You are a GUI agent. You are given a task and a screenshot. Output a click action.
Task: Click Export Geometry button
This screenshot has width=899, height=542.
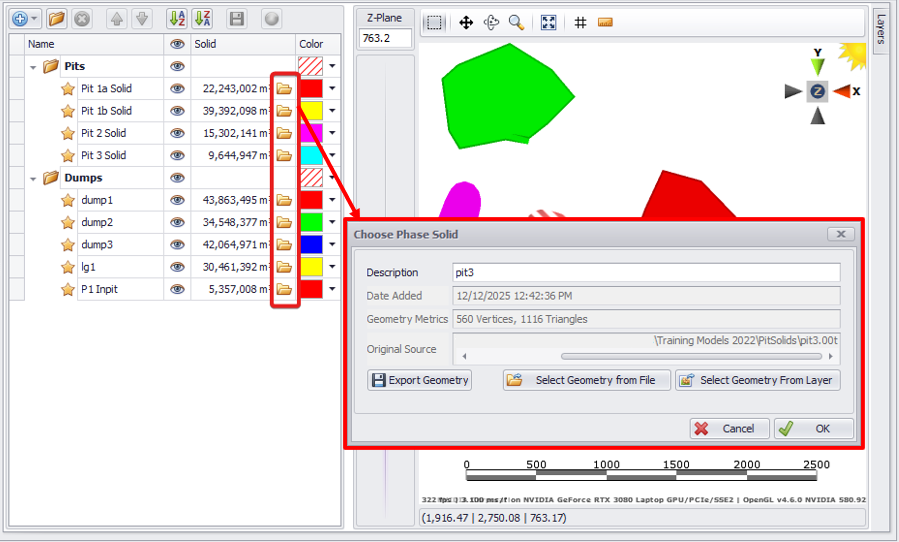[x=420, y=380]
